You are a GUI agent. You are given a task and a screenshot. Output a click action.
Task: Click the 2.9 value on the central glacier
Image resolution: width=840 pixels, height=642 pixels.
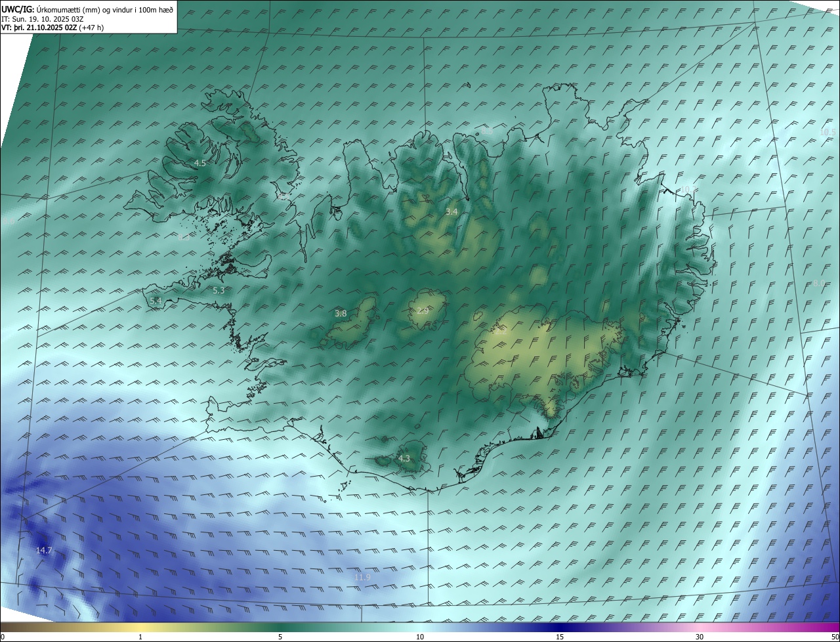(x=423, y=310)
